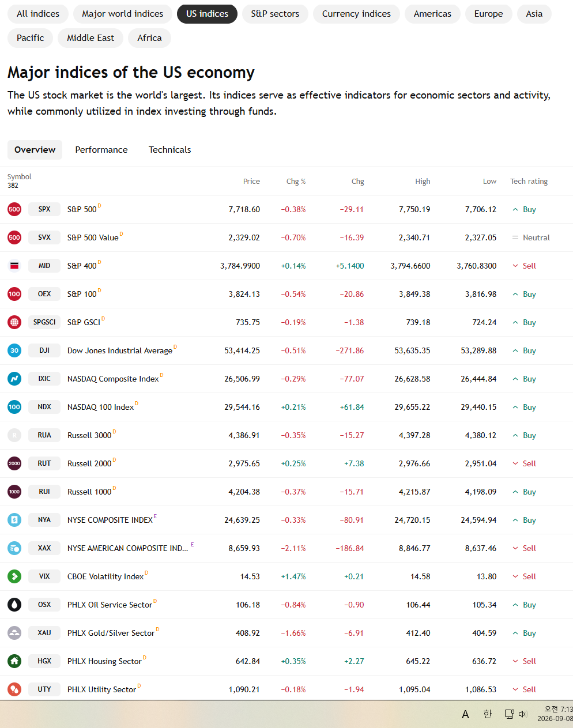Click the S&P GSCI globe icon
573x728 pixels.
pos(14,322)
